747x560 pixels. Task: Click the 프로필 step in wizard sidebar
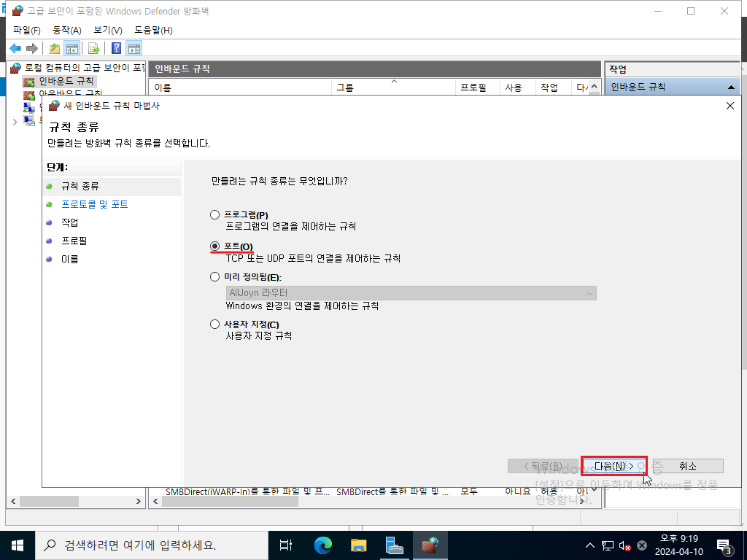click(74, 241)
